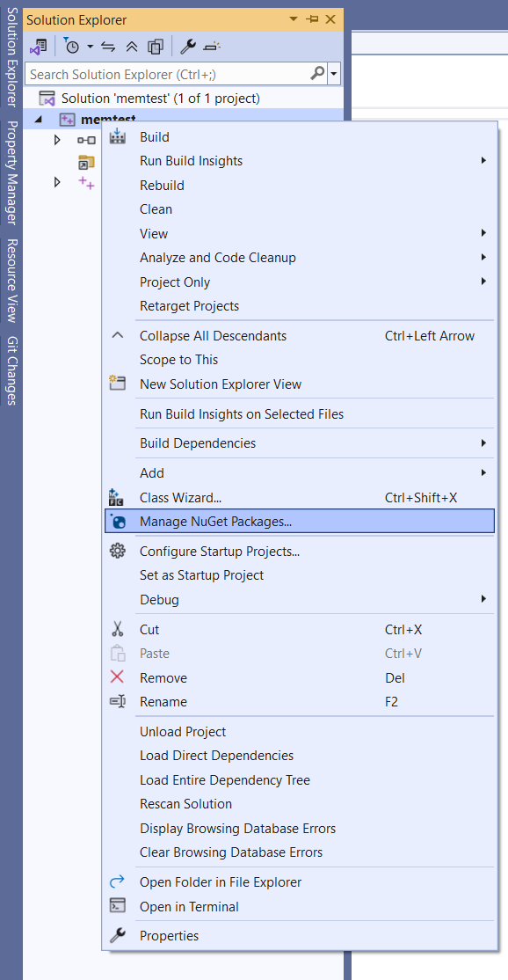508x980 pixels.
Task: Switch to the Git Changes side tab
Action: point(11,370)
